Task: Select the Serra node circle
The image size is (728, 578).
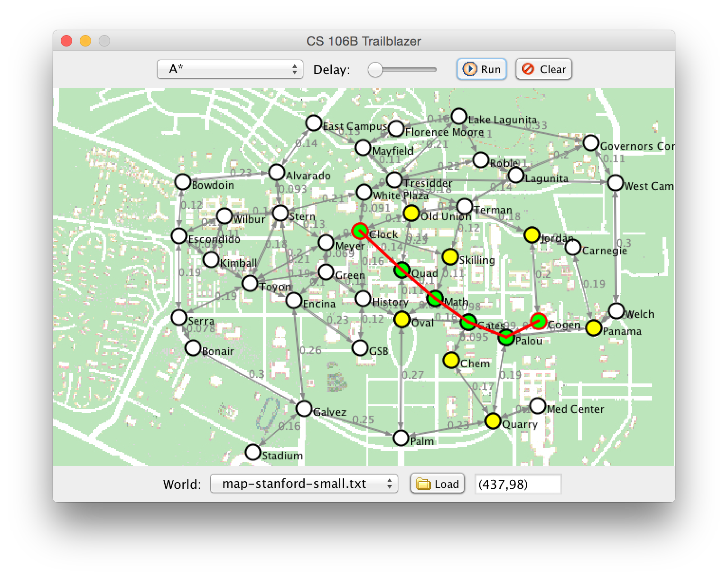Action: [x=179, y=317]
